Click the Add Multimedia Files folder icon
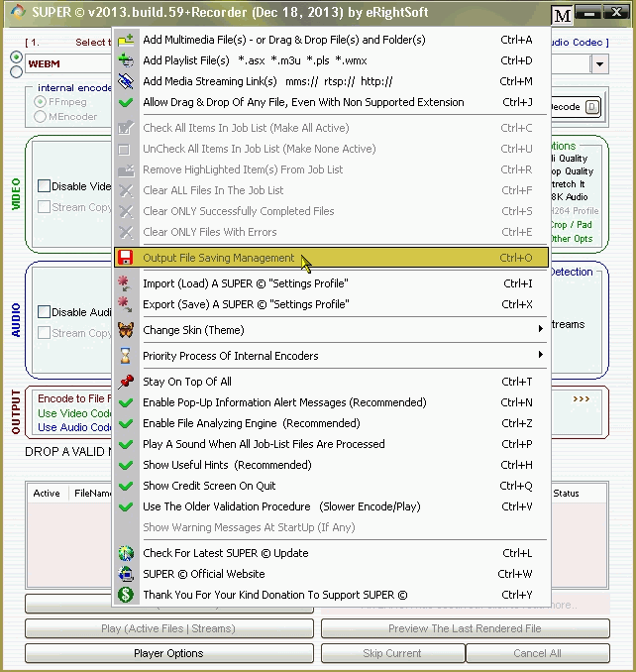The image size is (636, 672). pyautogui.click(x=126, y=40)
